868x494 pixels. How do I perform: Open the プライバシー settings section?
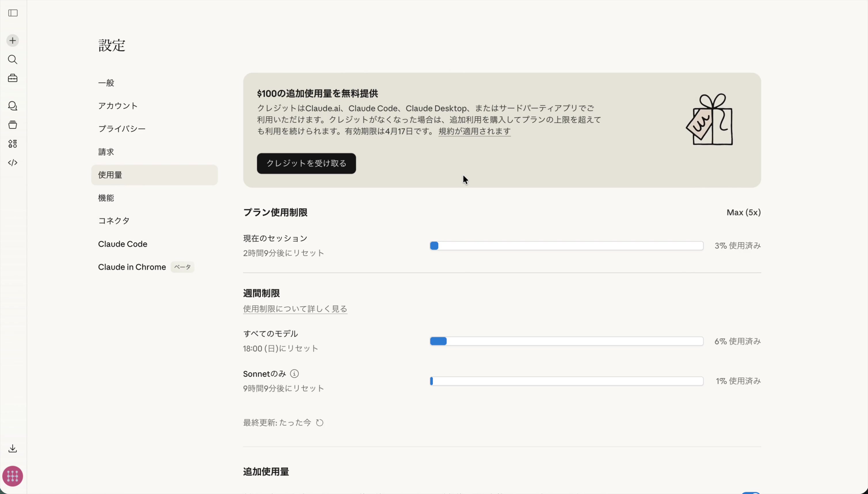122,129
